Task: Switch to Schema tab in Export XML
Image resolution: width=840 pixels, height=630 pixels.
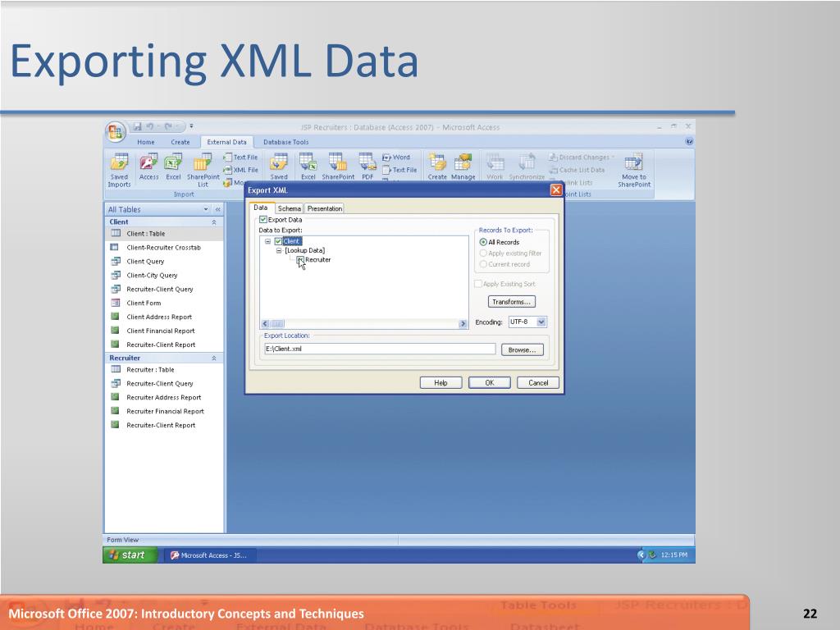Action: coord(290,208)
